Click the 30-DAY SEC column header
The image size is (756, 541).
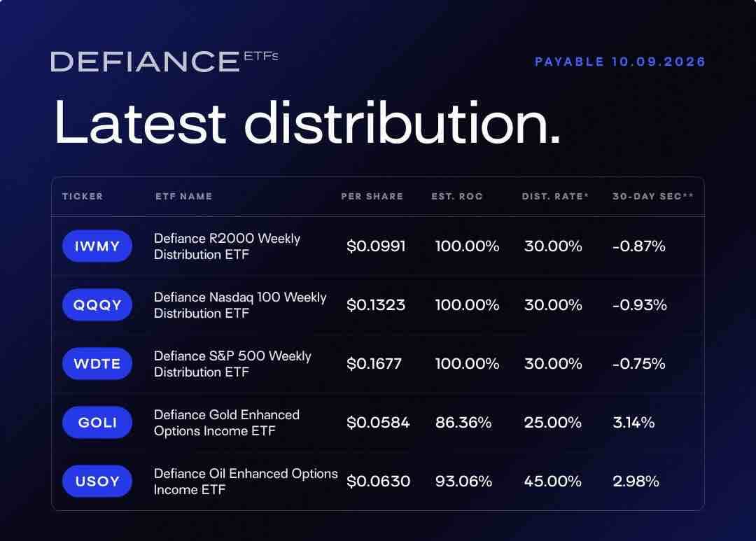653,196
